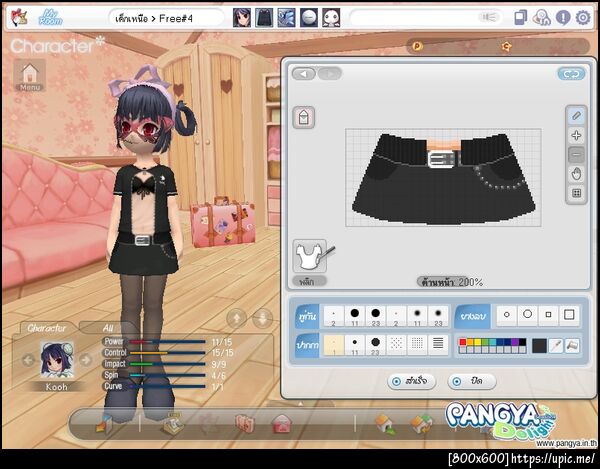Select the solid brush size 11

[355, 316]
